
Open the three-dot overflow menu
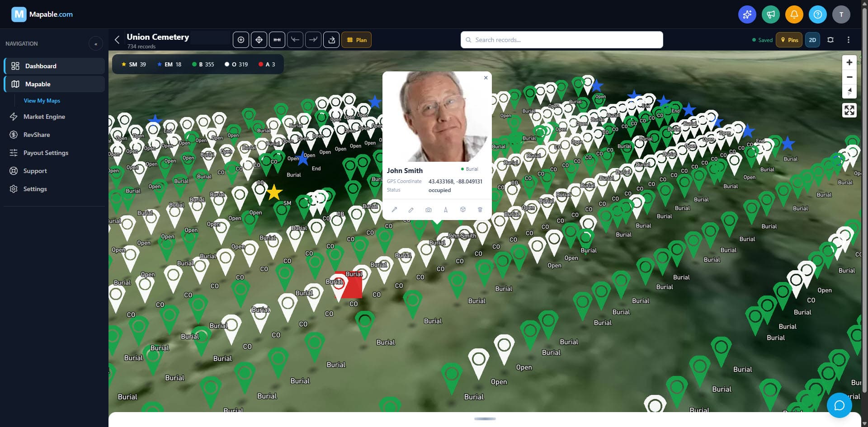click(849, 40)
